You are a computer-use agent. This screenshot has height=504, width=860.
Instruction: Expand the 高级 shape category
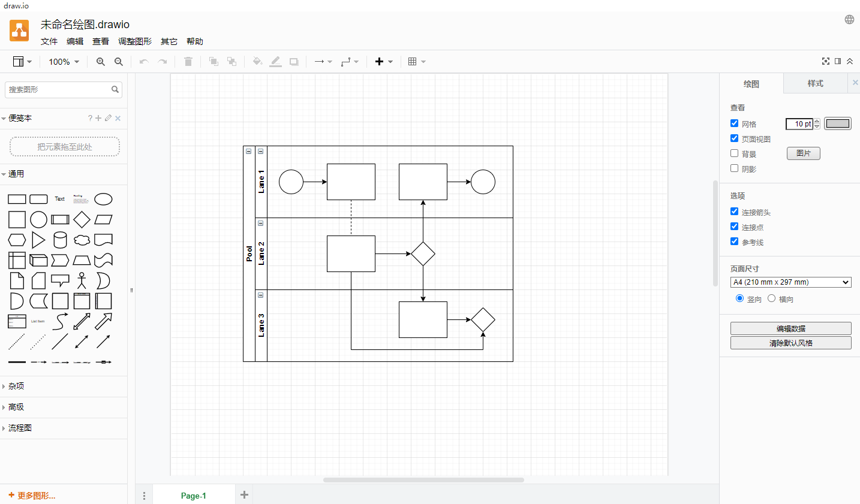click(64, 408)
